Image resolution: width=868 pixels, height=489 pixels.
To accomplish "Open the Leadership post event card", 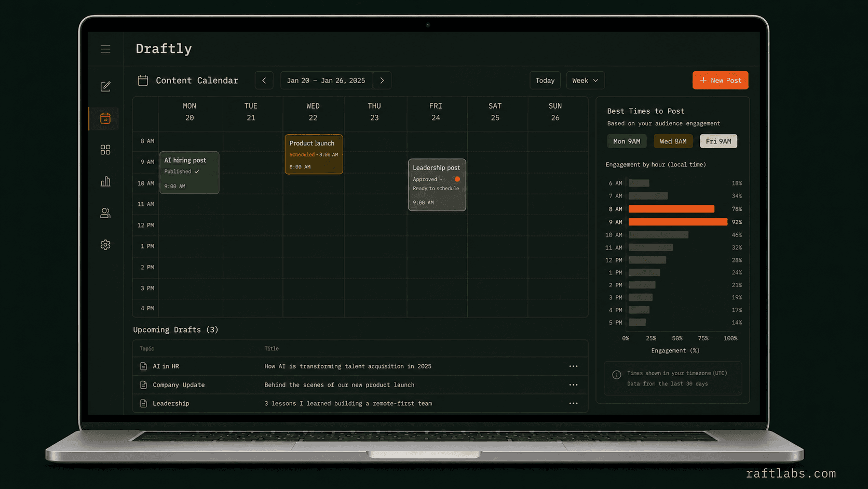I will tap(437, 185).
